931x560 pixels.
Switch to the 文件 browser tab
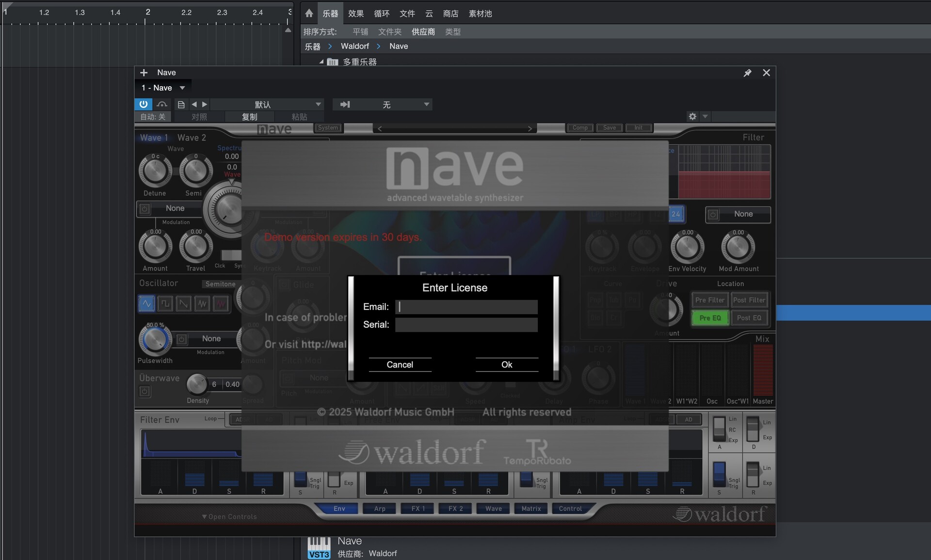[407, 14]
